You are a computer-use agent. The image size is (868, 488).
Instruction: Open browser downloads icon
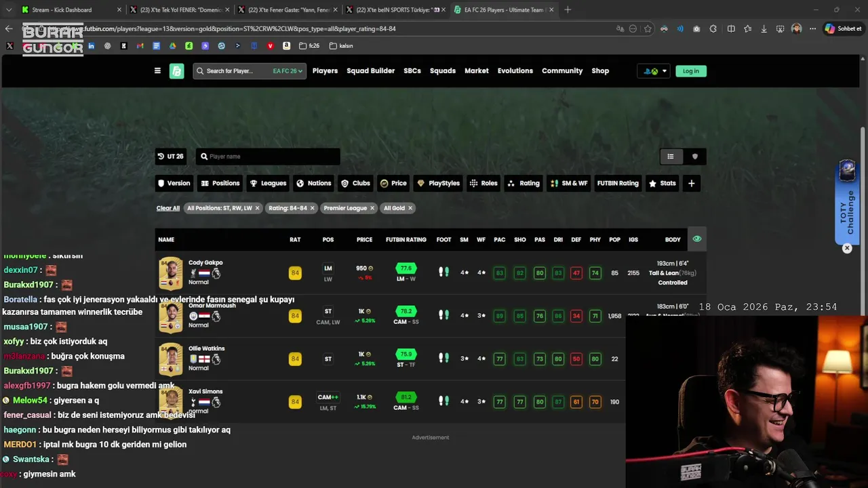(764, 29)
